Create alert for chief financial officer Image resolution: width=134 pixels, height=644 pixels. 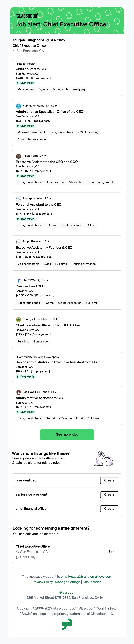pos(109,508)
